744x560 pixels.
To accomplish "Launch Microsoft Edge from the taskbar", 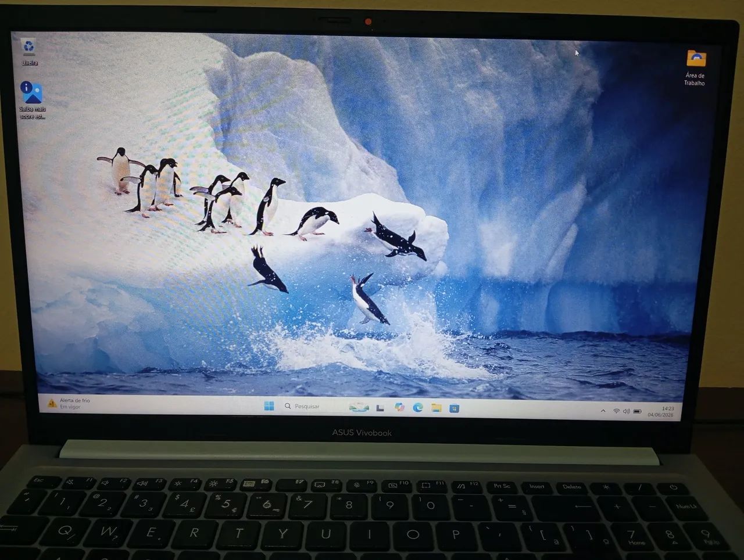I will tap(418, 408).
